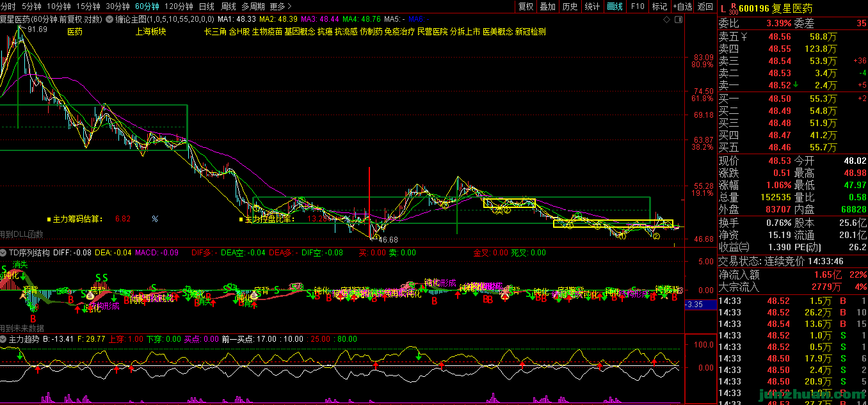This screenshot has width=868, height=405.
Task: Click the 46.68 low price label
Action: [389, 239]
